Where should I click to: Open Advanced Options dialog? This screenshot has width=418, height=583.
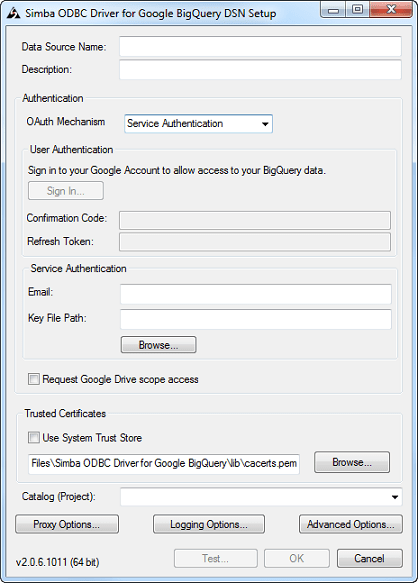click(x=351, y=524)
